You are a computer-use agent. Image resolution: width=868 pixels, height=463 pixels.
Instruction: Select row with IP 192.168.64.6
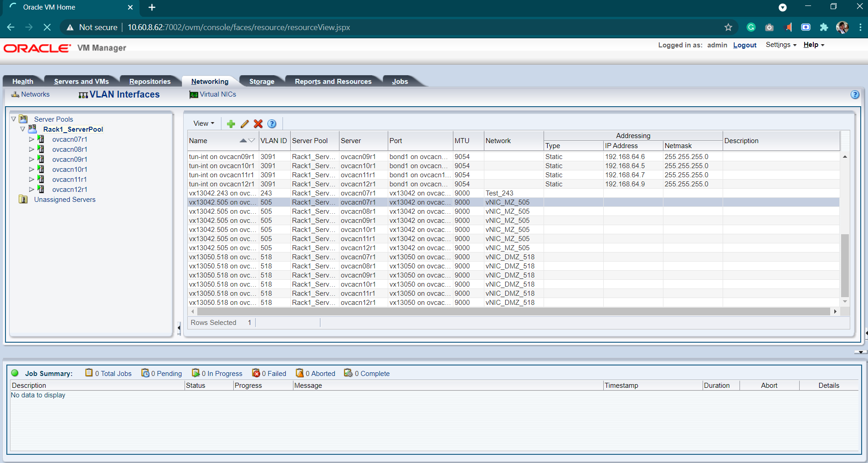click(x=514, y=157)
